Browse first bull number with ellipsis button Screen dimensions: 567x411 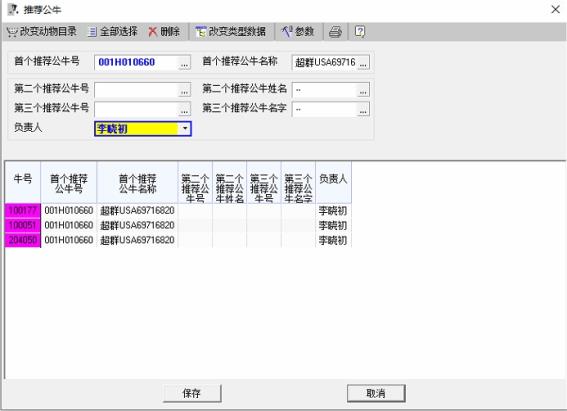click(184, 63)
